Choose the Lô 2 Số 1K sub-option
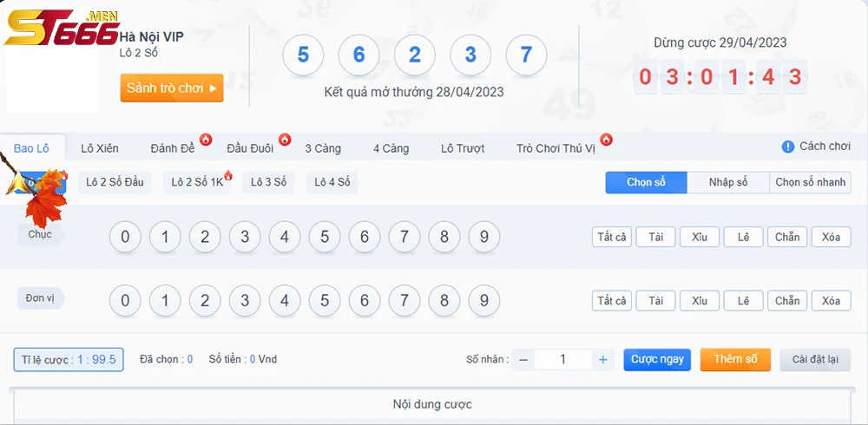The image size is (868, 425). [197, 182]
